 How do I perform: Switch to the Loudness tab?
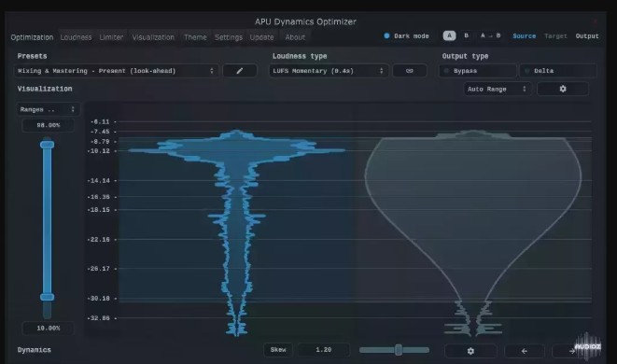(76, 37)
